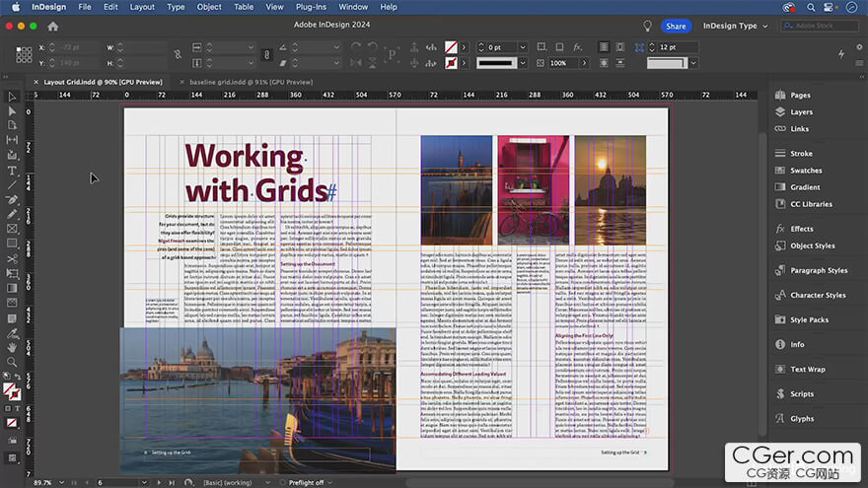Open the stroke style dropdown

[523, 63]
